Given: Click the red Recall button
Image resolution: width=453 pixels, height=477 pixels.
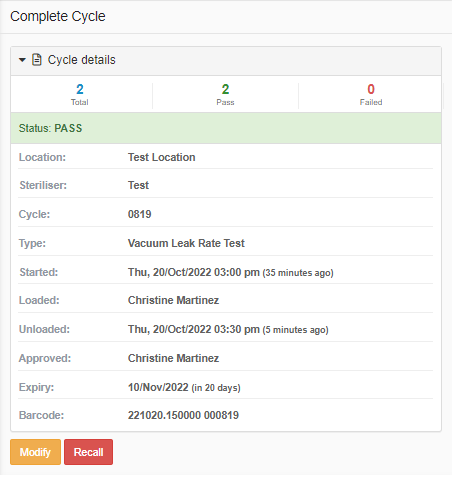Looking at the screenshot, I should [88, 452].
